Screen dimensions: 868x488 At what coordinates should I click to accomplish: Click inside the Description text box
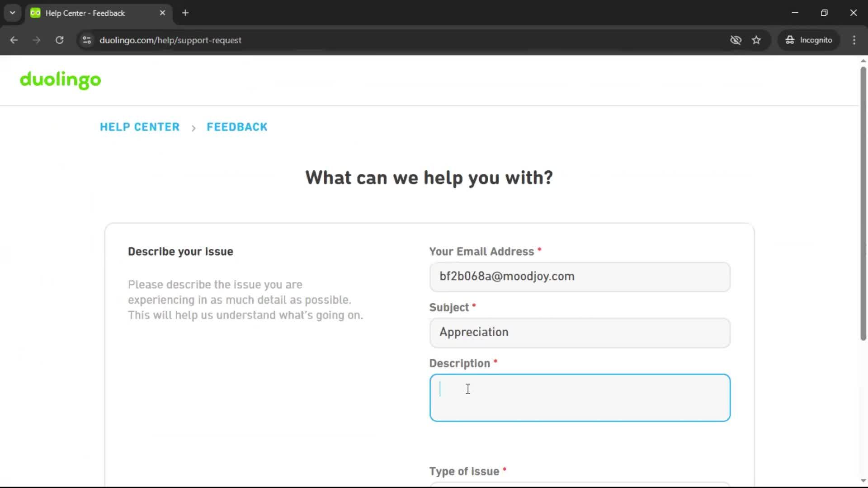[580, 398]
